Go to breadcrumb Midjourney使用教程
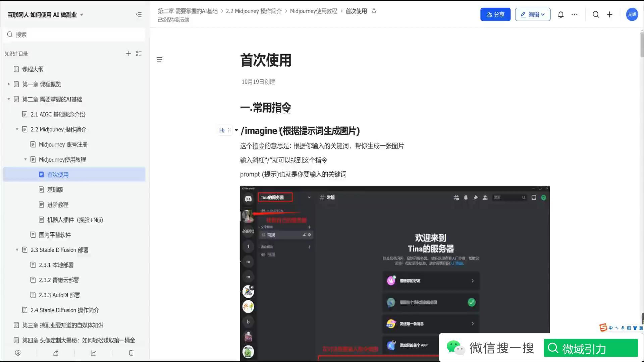The width and height of the screenshot is (644, 362). click(314, 11)
